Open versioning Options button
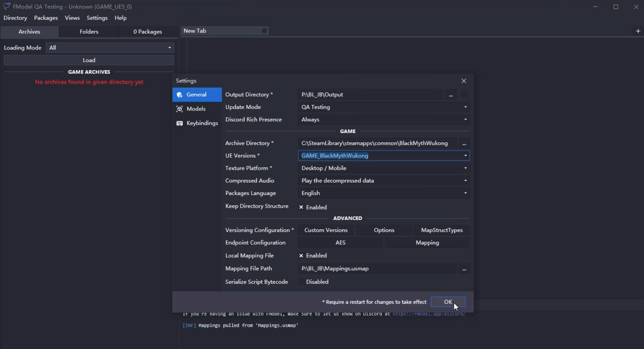Image resolution: width=644 pixels, height=349 pixels. (x=384, y=230)
